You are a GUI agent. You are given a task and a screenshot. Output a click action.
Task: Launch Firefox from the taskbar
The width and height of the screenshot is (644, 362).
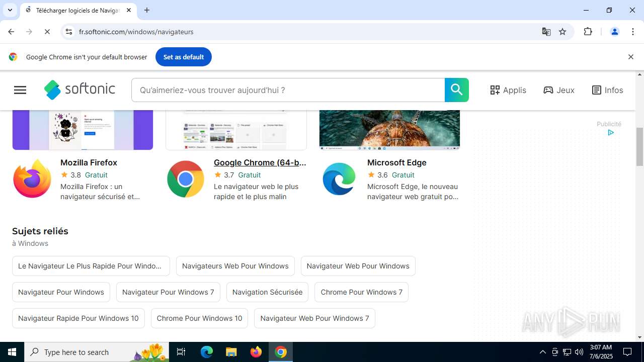(256, 352)
